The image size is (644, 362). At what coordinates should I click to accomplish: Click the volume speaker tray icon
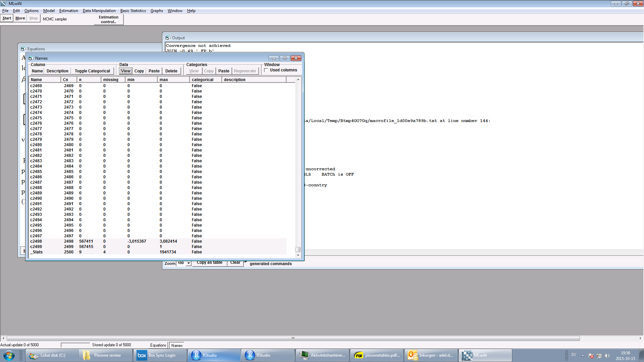607,356
